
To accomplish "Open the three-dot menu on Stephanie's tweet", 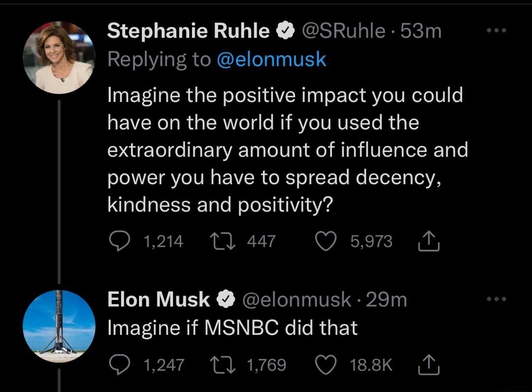I will coord(496,30).
